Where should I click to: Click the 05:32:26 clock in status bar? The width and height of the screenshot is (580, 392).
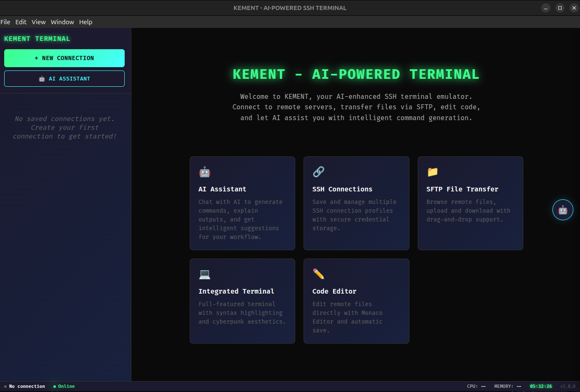click(x=541, y=387)
